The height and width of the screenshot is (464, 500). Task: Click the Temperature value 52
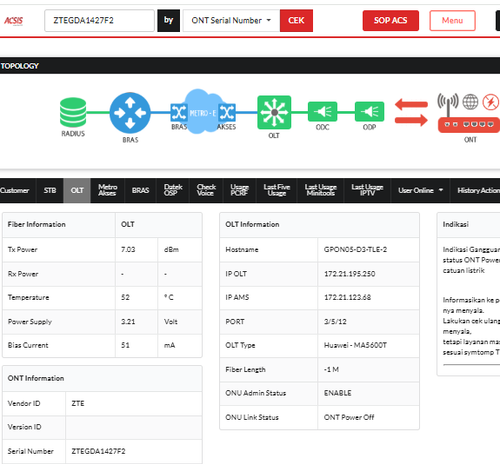[x=125, y=297]
